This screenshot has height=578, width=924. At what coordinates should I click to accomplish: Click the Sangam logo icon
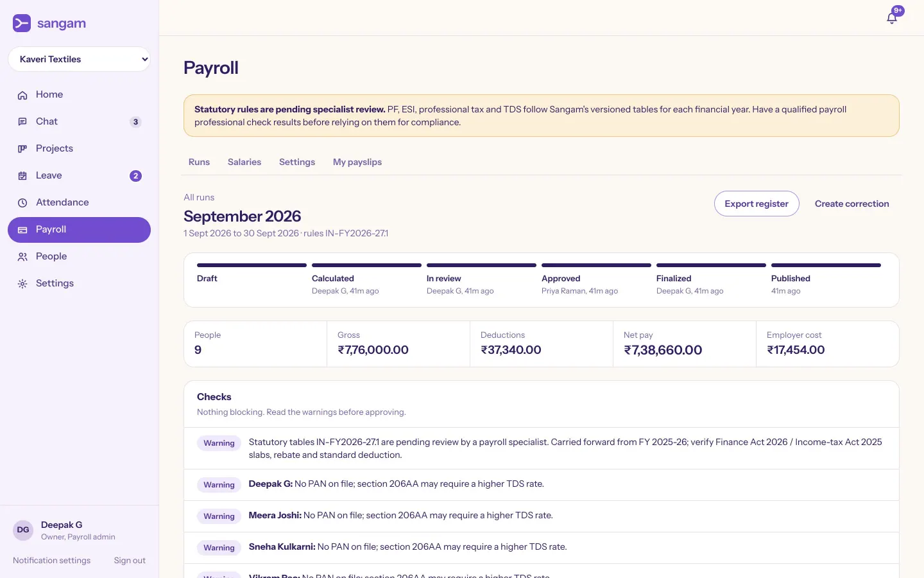tap(22, 23)
